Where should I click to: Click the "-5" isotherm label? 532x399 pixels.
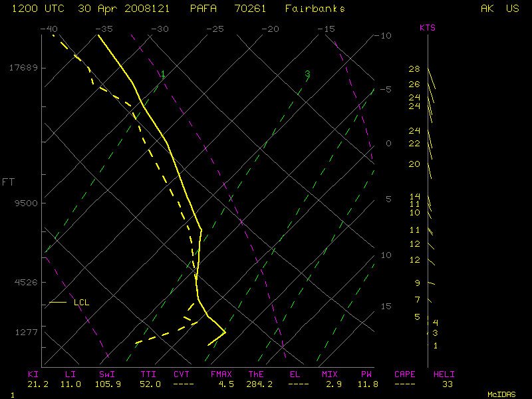pos(386,89)
